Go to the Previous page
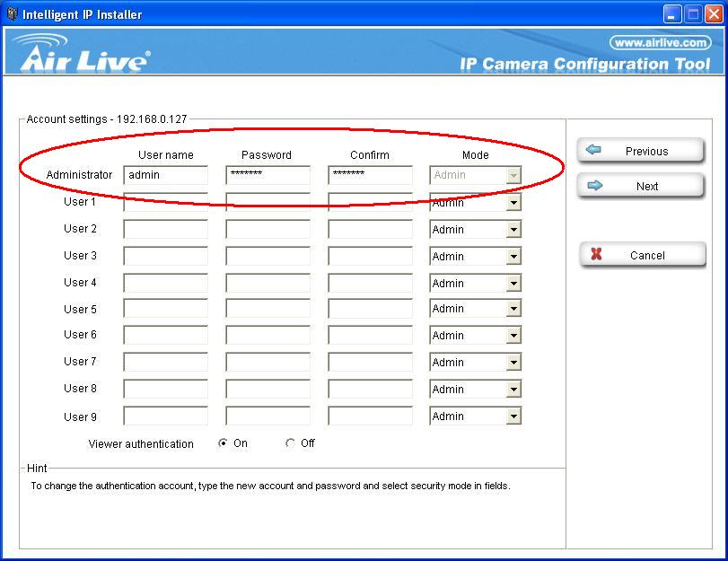The width and height of the screenshot is (728, 561). pos(640,151)
